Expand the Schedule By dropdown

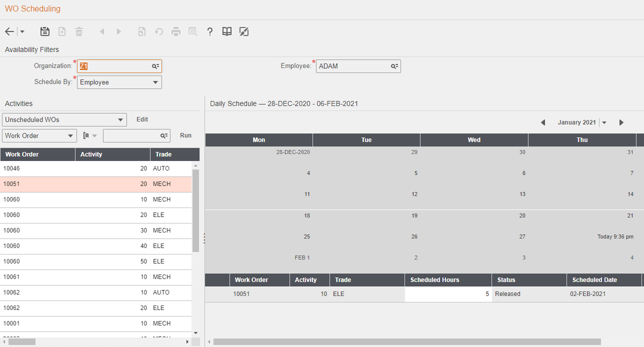[155, 82]
